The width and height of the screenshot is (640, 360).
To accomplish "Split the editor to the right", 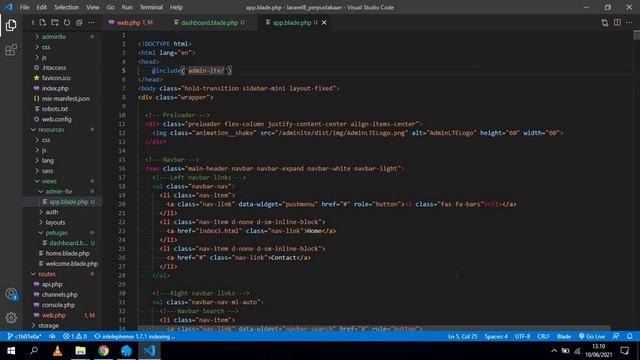I will (617, 22).
